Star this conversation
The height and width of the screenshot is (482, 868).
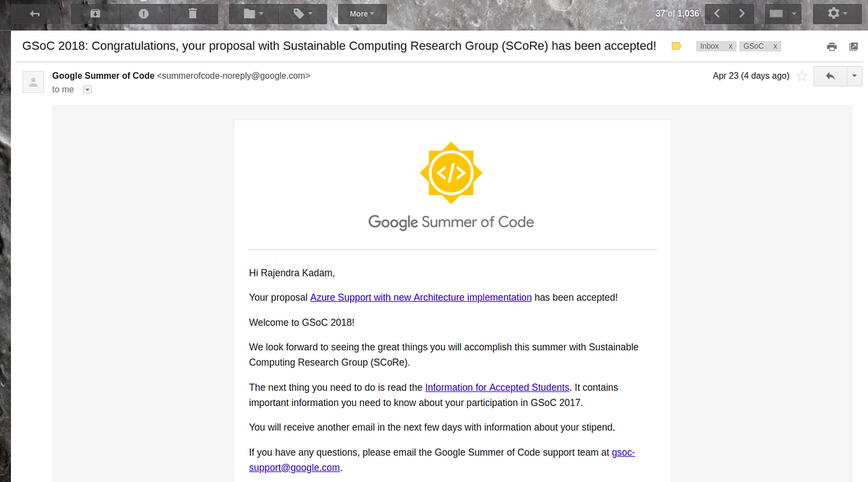[801, 75]
